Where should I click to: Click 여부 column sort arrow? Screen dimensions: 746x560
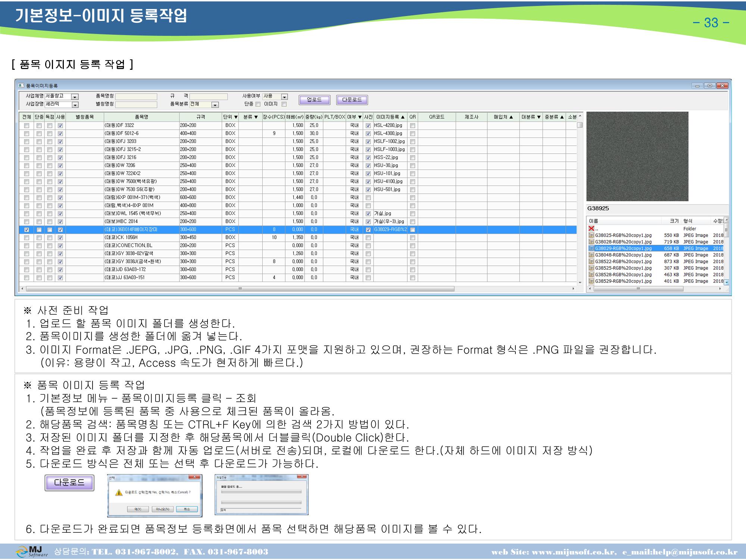coord(360,117)
